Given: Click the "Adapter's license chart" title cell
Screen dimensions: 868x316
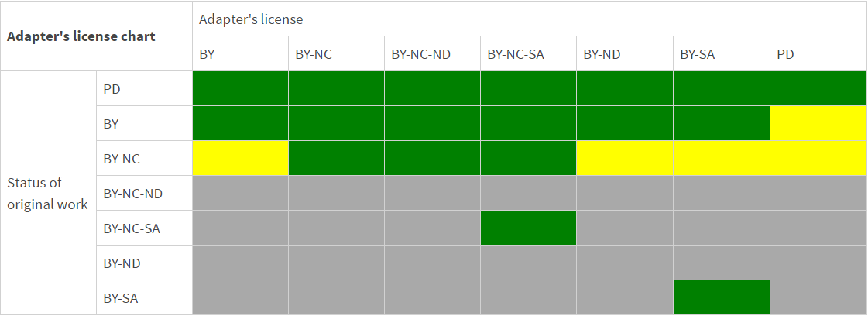Looking at the screenshot, I should click(81, 36).
